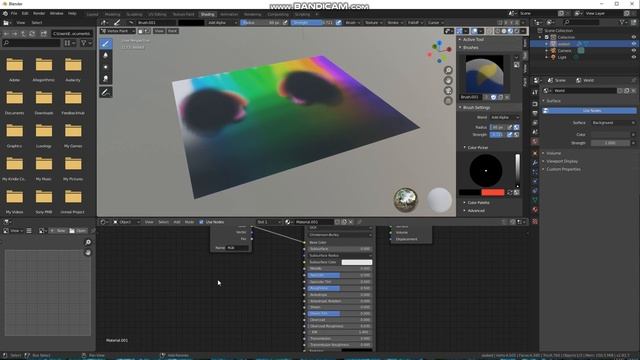
Task: Hide the Light in outliner
Action: pos(634,58)
